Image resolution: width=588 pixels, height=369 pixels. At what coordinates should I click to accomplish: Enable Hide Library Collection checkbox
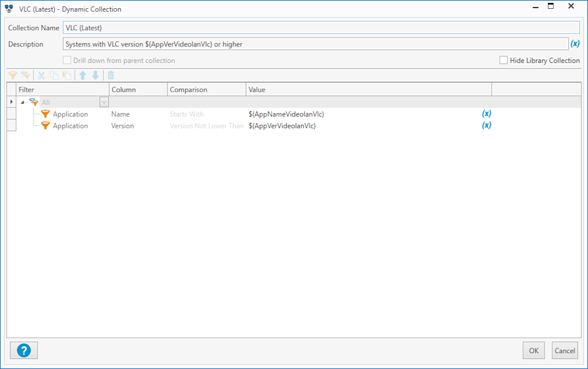coord(504,60)
